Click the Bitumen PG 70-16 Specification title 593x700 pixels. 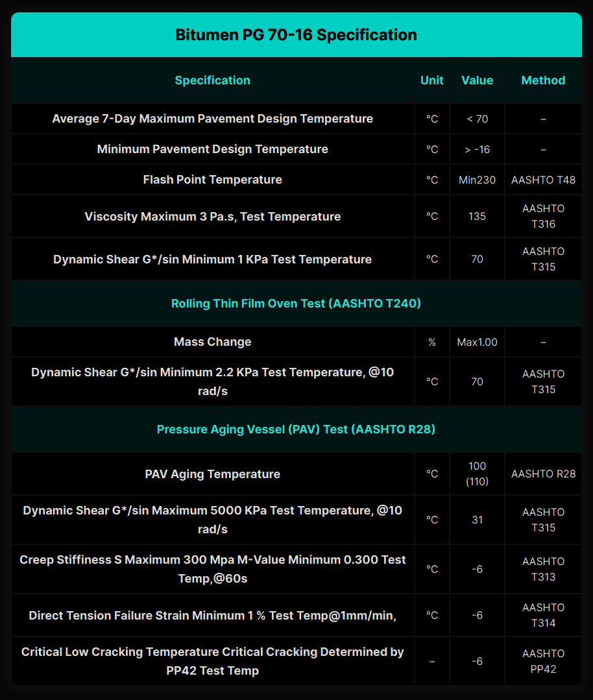(x=296, y=35)
